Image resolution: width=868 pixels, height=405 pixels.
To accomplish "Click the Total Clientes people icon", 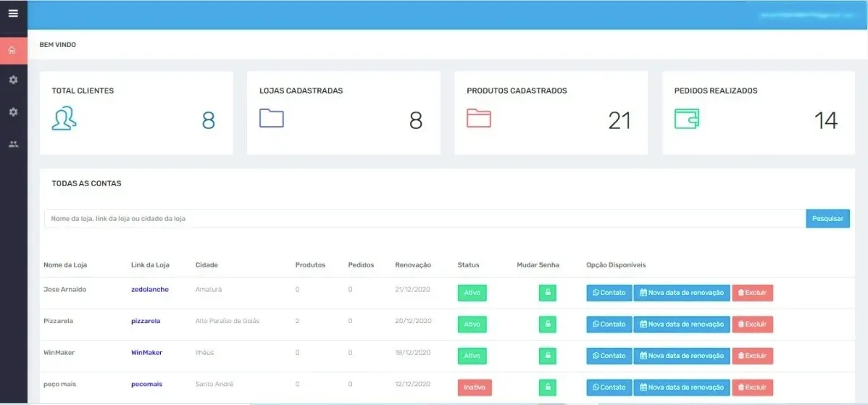I will coord(64,118).
